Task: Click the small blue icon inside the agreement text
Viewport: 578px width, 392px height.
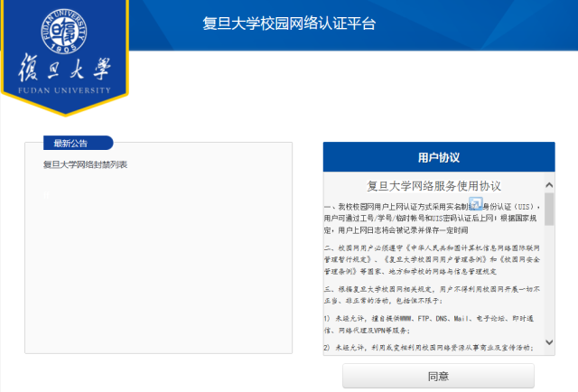Action: 481,203
